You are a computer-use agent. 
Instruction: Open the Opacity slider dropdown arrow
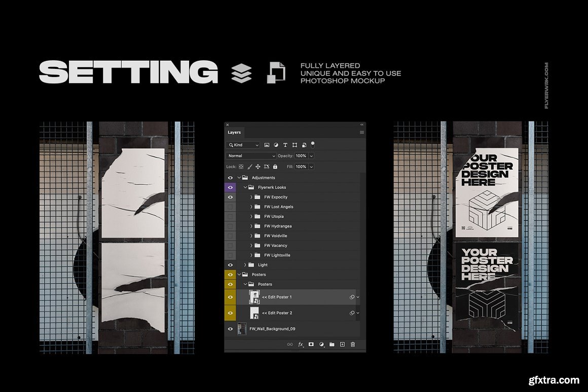tap(311, 156)
